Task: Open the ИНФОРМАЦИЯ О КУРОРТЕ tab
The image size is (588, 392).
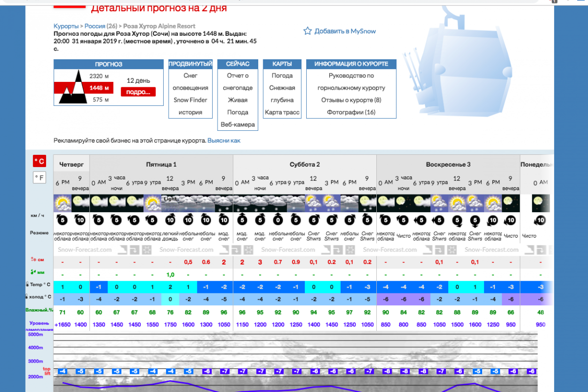Action: pos(351,64)
